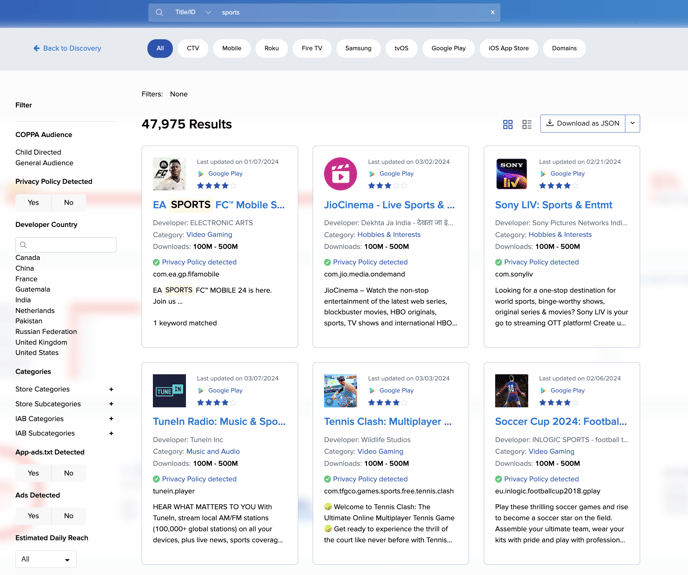Open the Title/ID search type dropdown
The height and width of the screenshot is (575, 688).
[193, 12]
